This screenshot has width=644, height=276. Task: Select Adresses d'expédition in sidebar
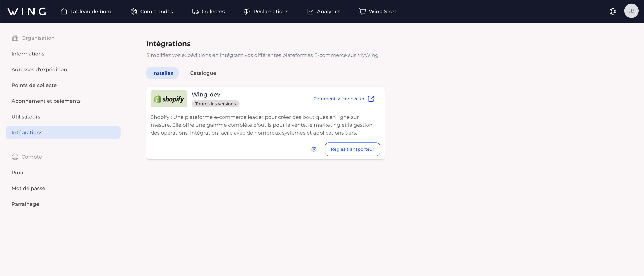point(39,70)
